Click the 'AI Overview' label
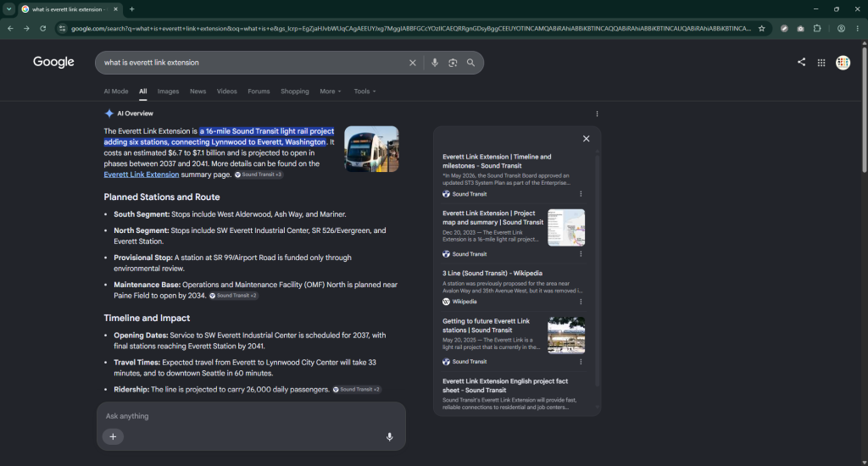 coord(135,114)
